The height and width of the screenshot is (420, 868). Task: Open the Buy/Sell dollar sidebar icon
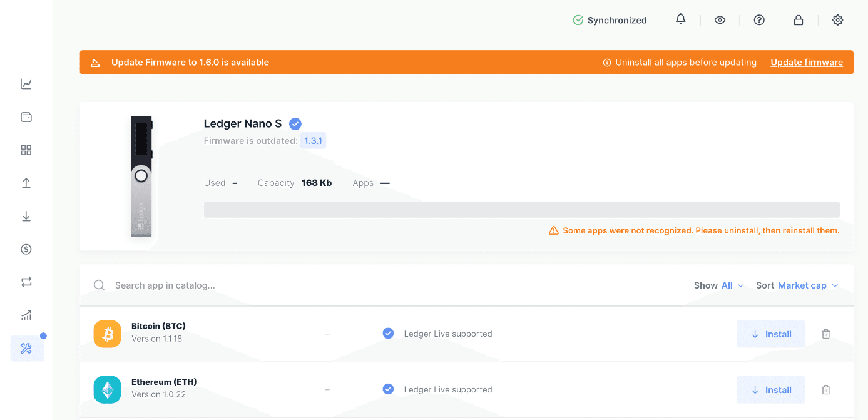tap(26, 249)
